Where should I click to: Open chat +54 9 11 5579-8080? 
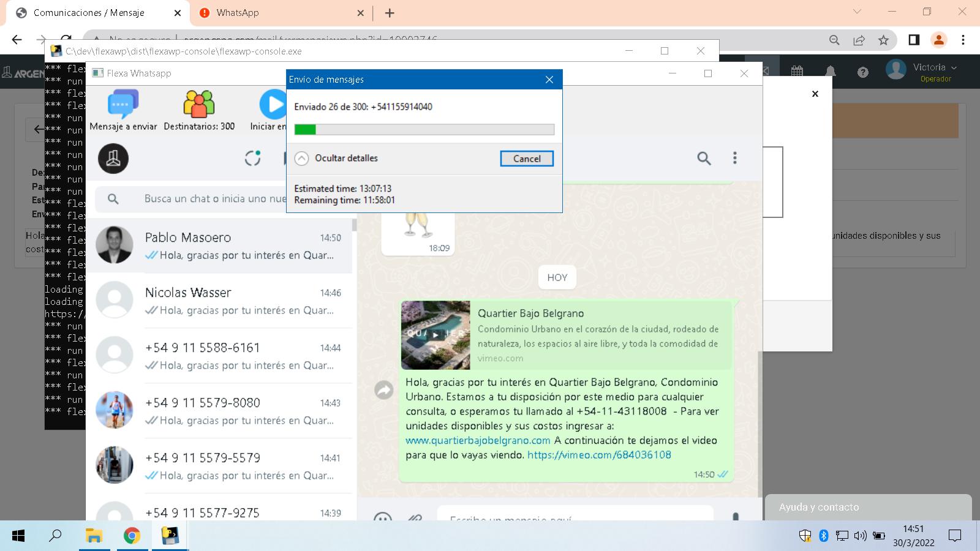221,411
